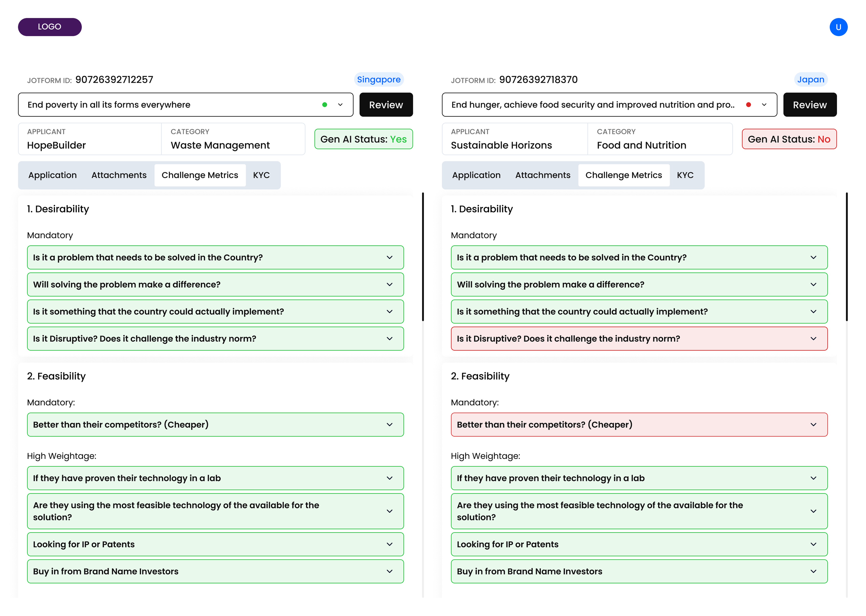Select Sustainable Horizons' Challenge Metrics tab
Viewport: 866px width, 616px height.
[624, 175]
